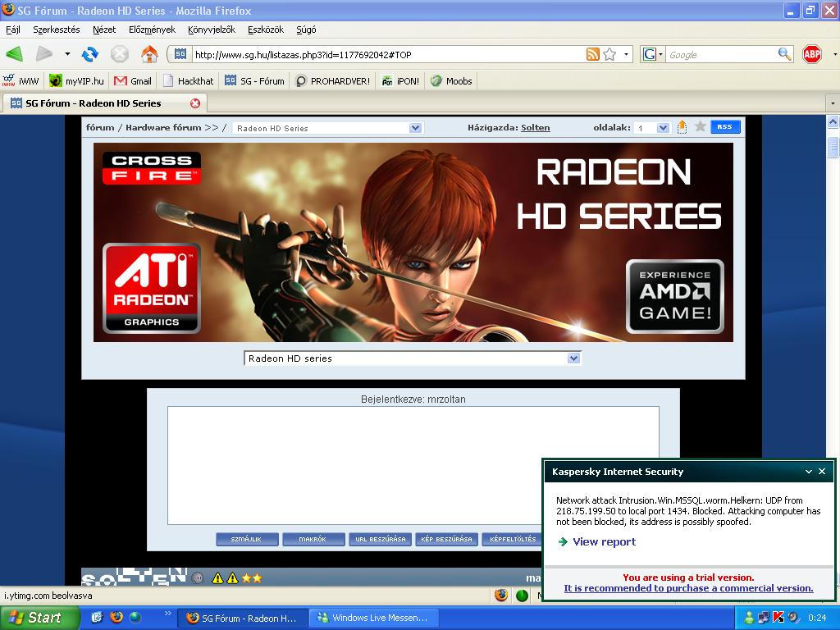
Task: Open the Könyvjelzők menu
Action: (211, 30)
